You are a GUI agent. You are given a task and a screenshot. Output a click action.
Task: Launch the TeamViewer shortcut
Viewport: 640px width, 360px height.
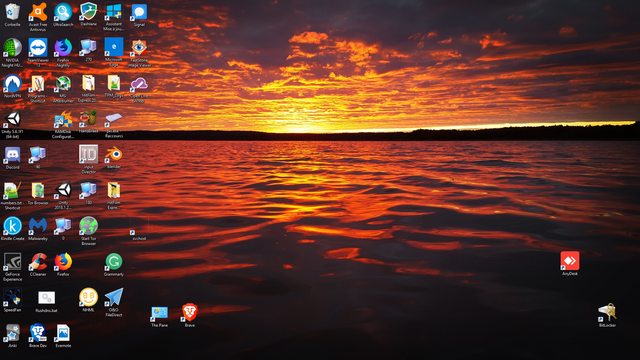point(38,48)
